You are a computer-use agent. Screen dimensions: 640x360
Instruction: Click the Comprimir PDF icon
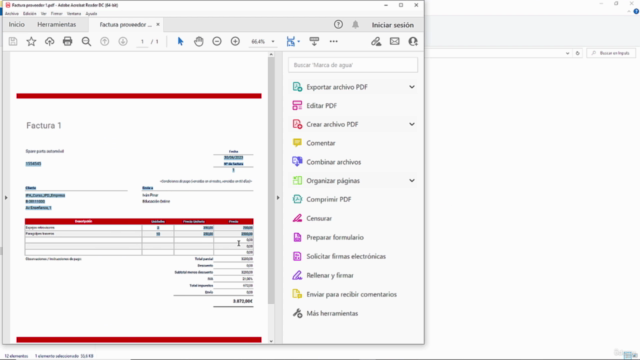297,199
